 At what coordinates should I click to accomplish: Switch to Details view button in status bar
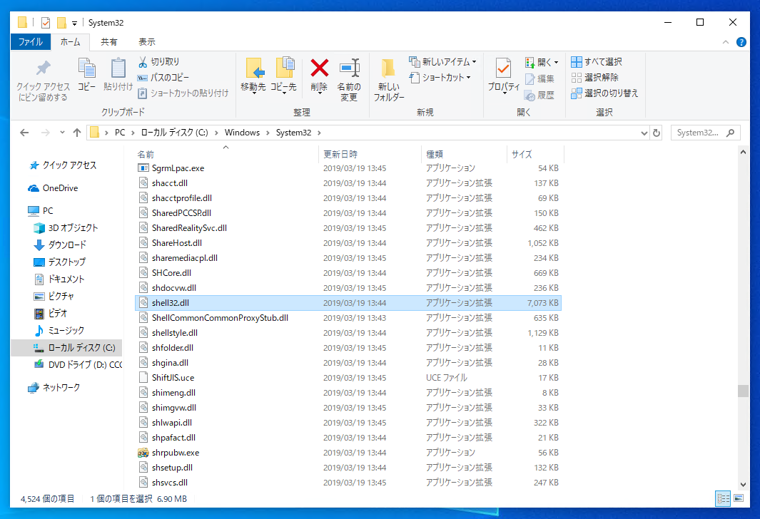(x=723, y=499)
